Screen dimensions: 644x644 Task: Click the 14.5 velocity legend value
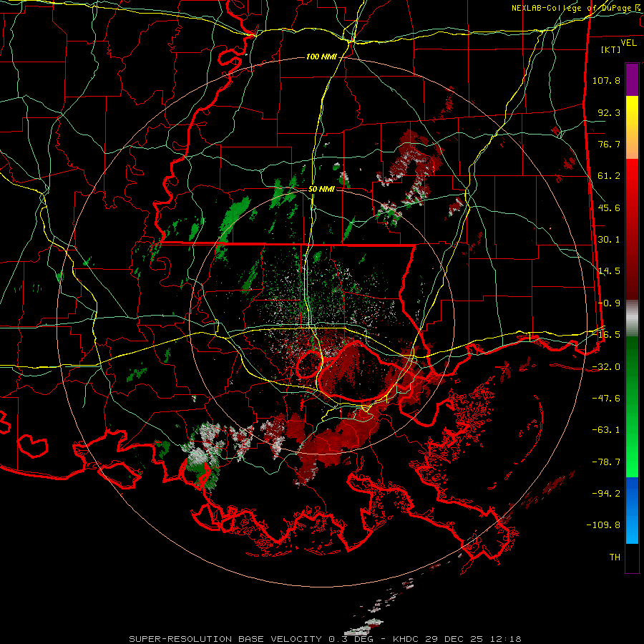pyautogui.click(x=609, y=271)
